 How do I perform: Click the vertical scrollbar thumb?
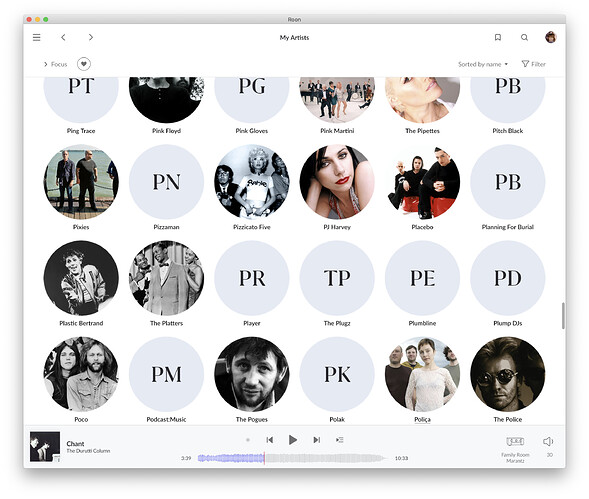pos(563,316)
